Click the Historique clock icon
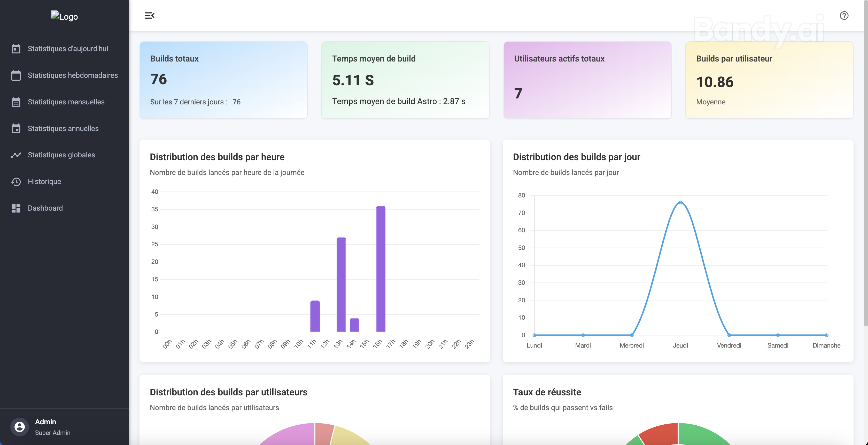 [16, 181]
